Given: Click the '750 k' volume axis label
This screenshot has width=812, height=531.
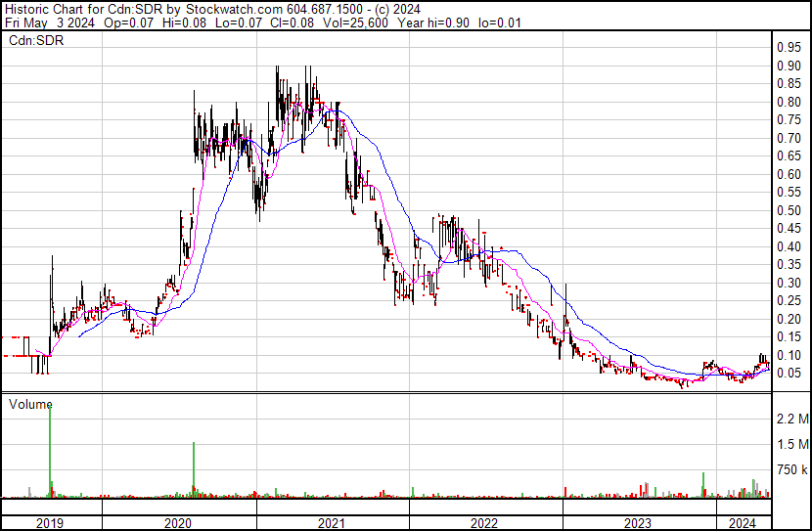Looking at the screenshot, I should [792, 470].
